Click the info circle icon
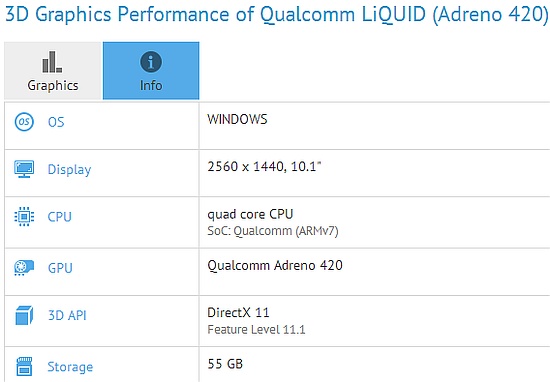Image resolution: width=550 pixels, height=382 pixels. tap(151, 62)
